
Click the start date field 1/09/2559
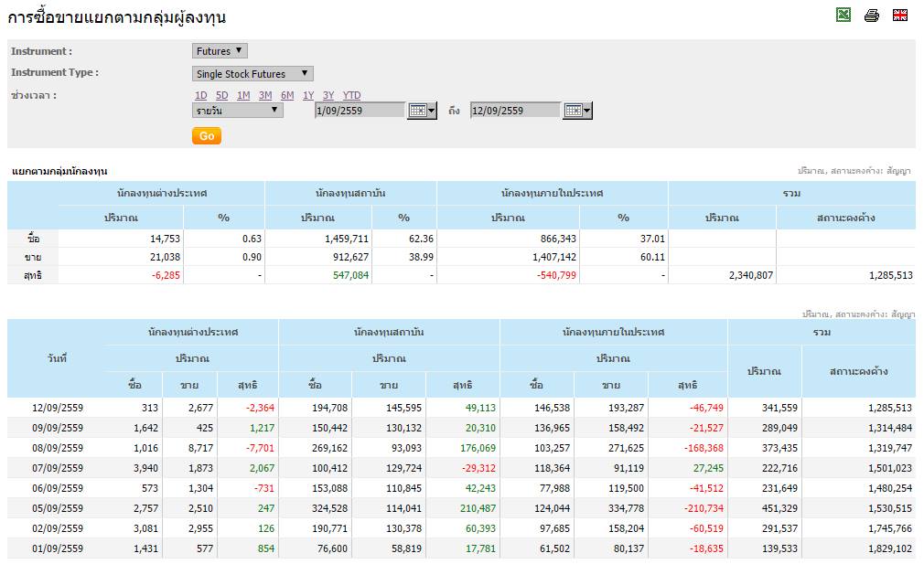[x=360, y=111]
